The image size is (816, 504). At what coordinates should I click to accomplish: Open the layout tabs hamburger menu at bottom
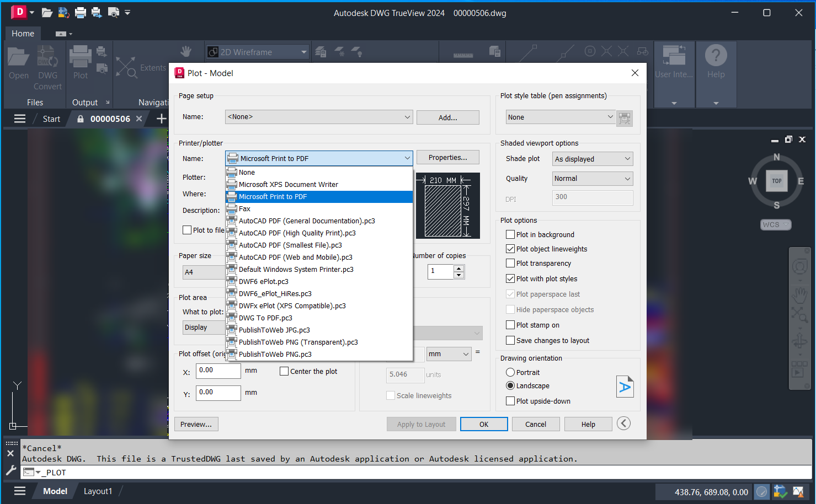[20, 491]
